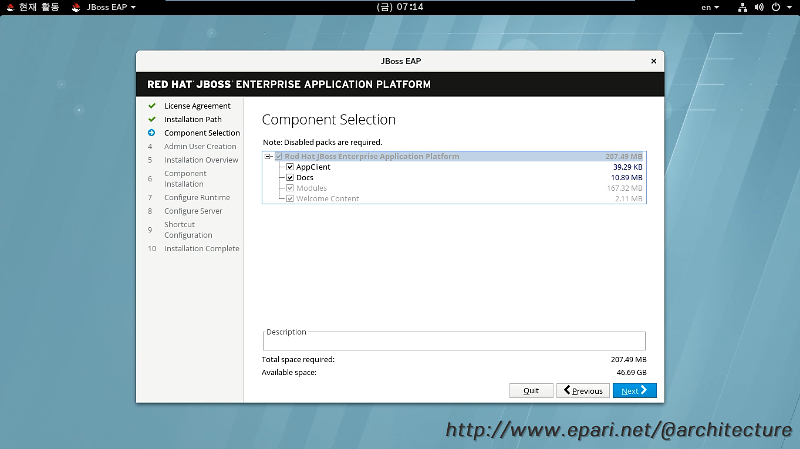Toggle Red Hat JBoss Enterprise Application Platform checkbox
The width and height of the screenshot is (800, 449).
pos(279,157)
